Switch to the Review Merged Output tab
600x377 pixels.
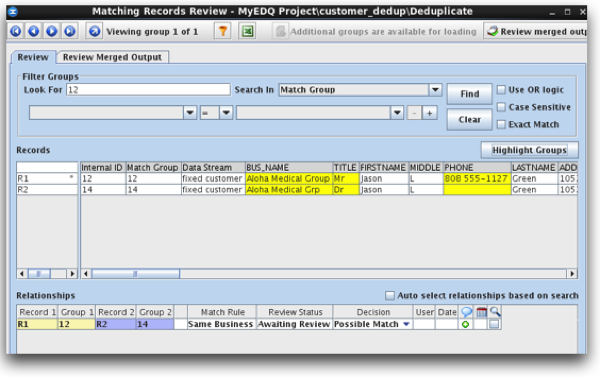112,57
